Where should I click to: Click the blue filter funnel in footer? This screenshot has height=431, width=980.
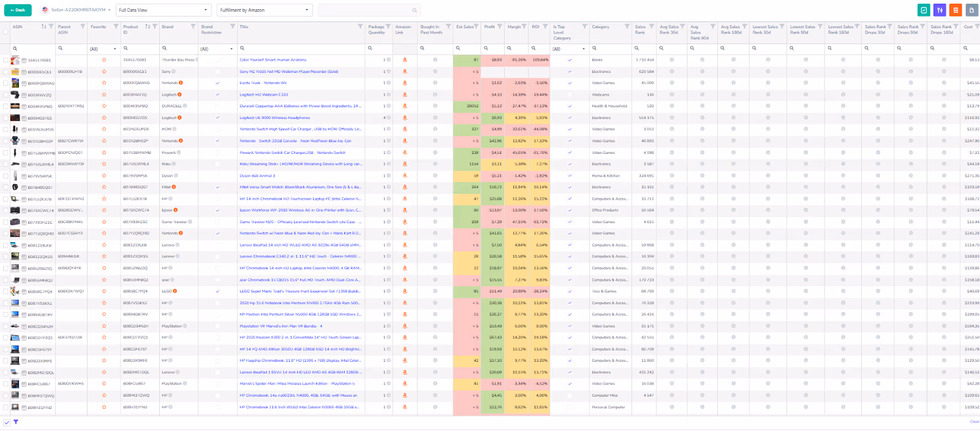(x=16, y=422)
